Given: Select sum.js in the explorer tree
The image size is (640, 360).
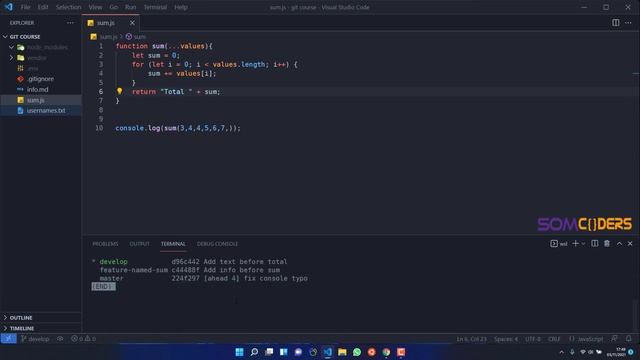Looking at the screenshot, I should click(41, 100).
